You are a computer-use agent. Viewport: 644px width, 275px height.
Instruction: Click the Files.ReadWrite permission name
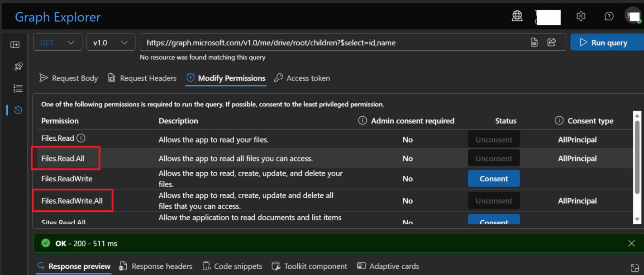pyautogui.click(x=67, y=179)
